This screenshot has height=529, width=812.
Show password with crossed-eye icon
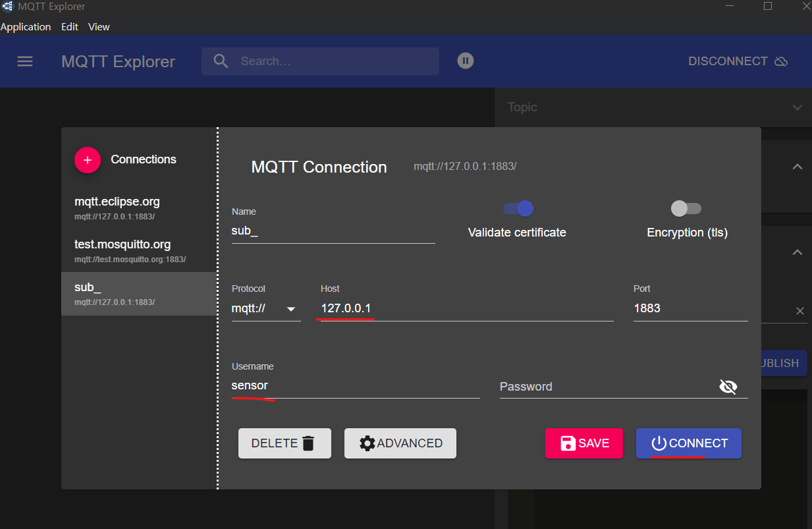pos(728,387)
